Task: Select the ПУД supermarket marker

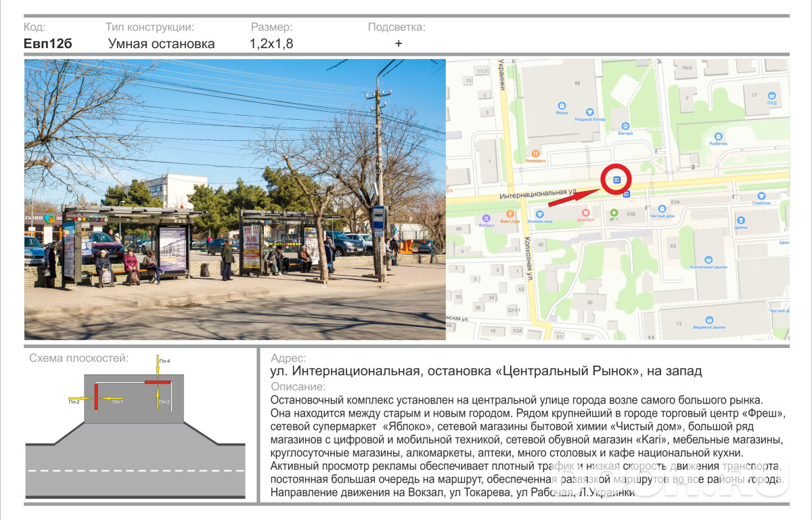Action: (771, 96)
